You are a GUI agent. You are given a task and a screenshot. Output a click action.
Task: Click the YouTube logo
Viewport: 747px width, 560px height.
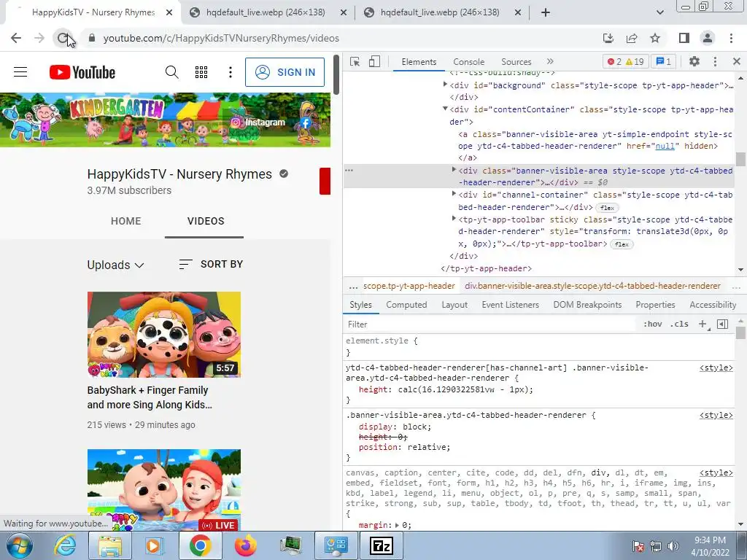pyautogui.click(x=82, y=72)
